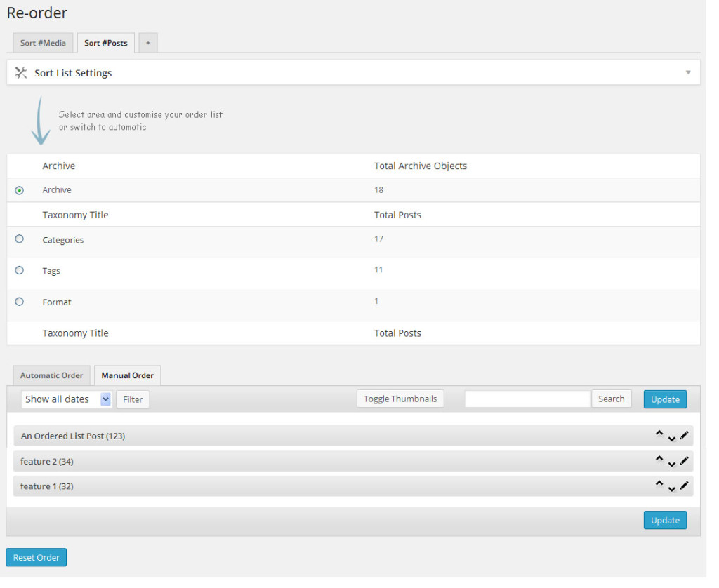
Task: Click the 'Total Archive Objects' column header
Action: coord(428,168)
